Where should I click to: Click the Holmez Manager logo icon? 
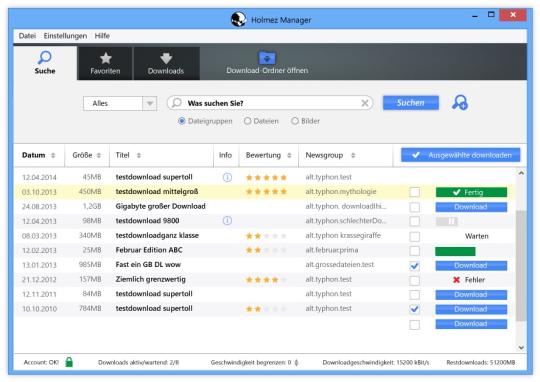238,19
